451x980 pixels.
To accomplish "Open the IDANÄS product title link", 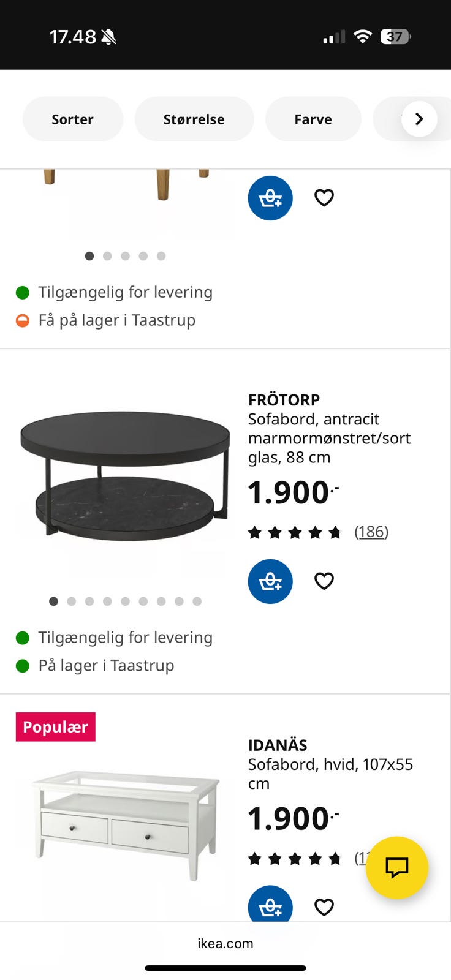I will click(278, 745).
